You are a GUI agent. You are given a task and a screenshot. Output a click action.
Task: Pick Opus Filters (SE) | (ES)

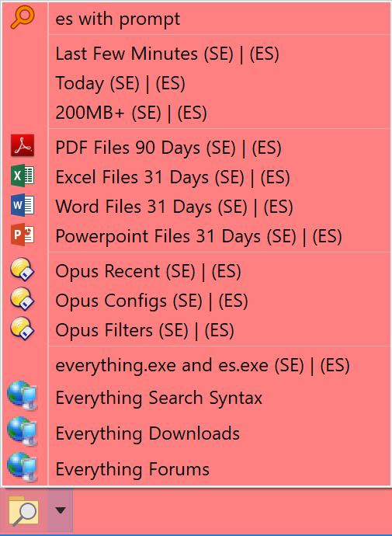[220, 331]
